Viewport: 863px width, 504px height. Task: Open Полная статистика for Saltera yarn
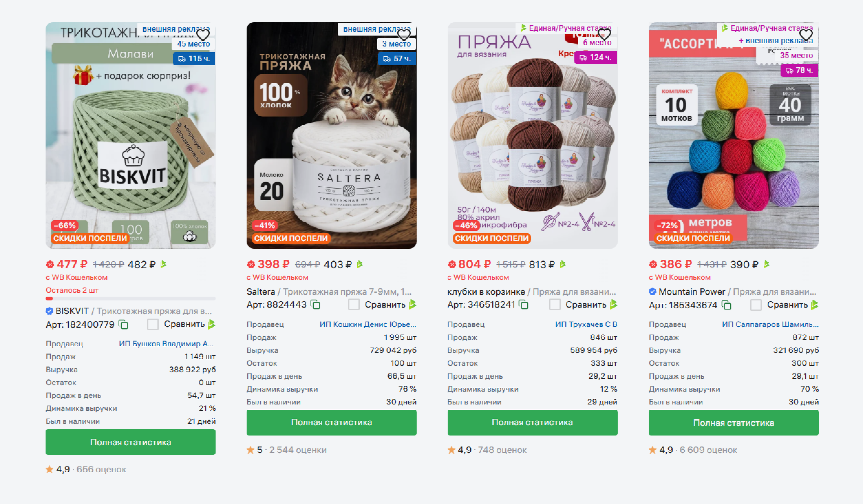coord(331,423)
